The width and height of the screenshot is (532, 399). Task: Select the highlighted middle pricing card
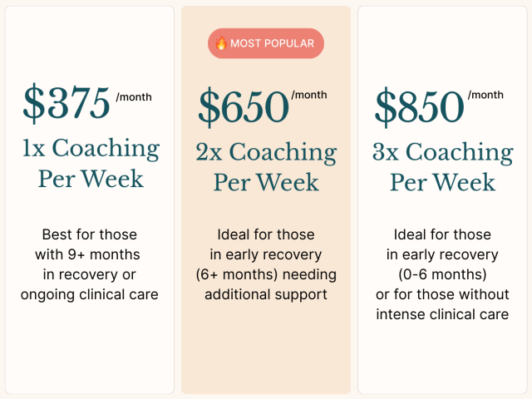pyautogui.click(x=266, y=199)
